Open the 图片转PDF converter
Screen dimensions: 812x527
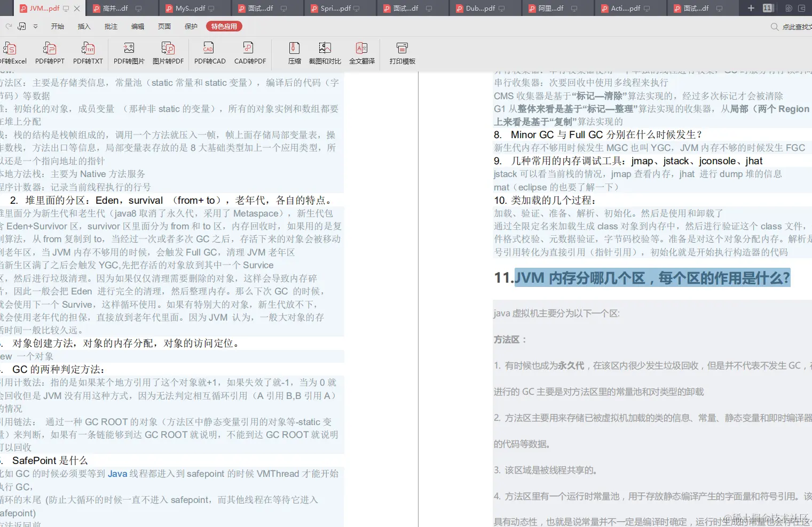(168, 53)
